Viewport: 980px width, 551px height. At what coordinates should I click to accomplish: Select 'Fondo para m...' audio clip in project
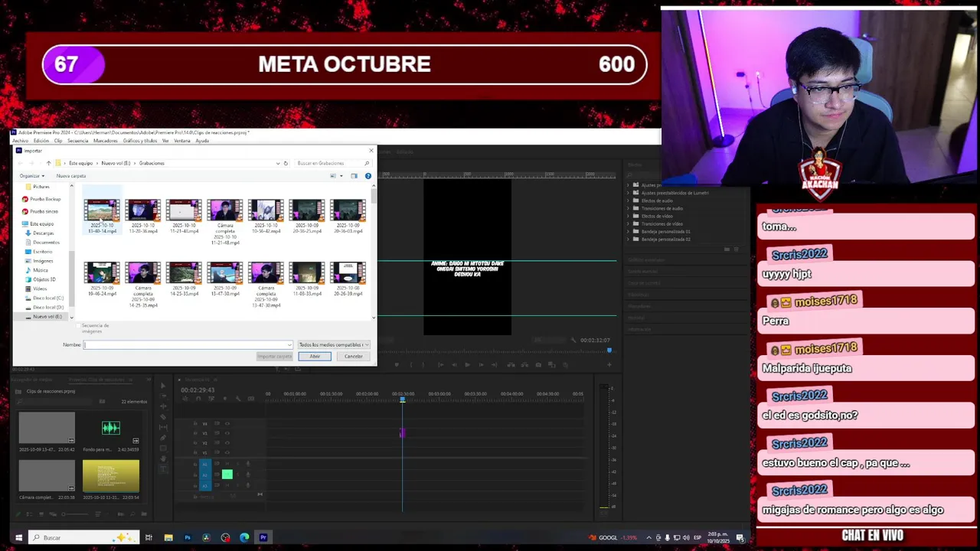pyautogui.click(x=111, y=429)
